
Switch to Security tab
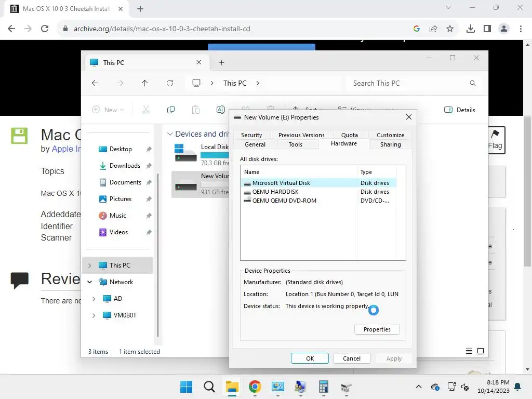(x=251, y=135)
